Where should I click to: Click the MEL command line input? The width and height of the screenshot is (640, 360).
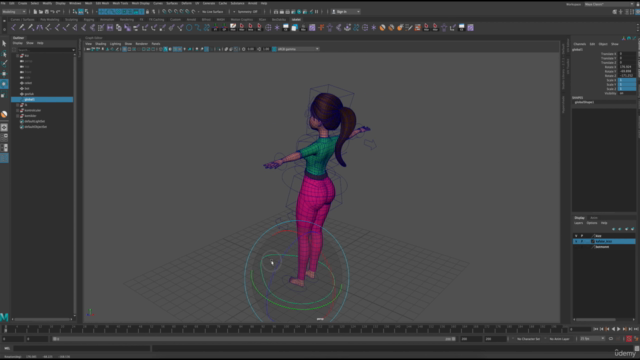82,349
